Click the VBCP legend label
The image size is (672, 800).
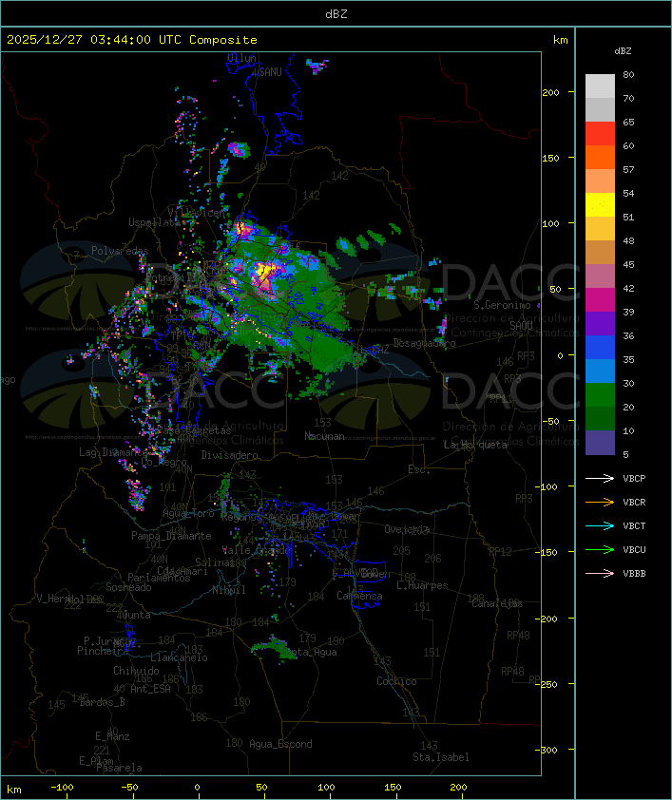[x=634, y=478]
